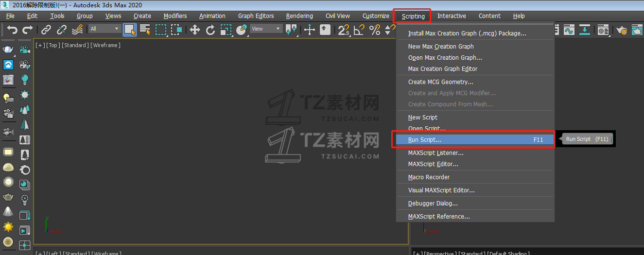Click the Scripting menu
644x255 pixels.
tap(413, 16)
